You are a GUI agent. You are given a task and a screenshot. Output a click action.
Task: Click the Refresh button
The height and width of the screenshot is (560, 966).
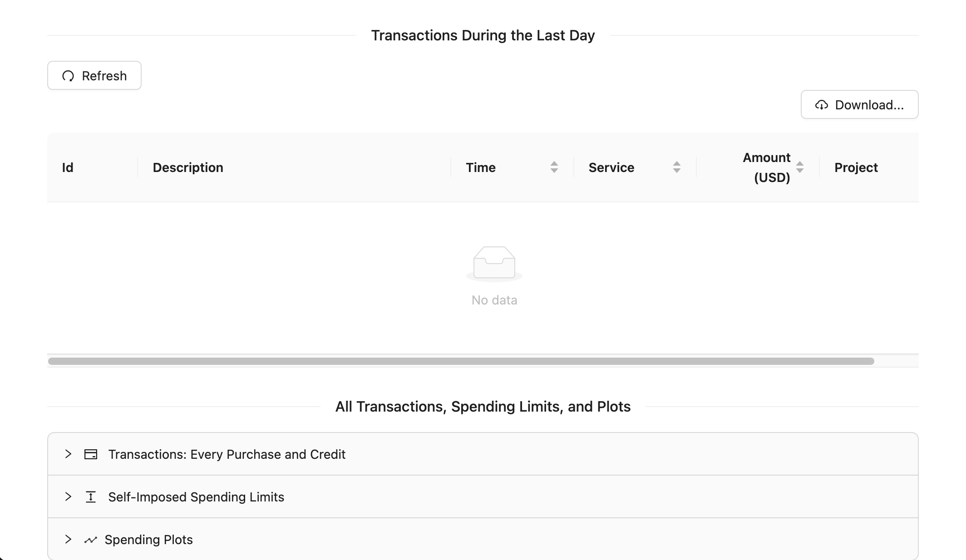point(94,76)
